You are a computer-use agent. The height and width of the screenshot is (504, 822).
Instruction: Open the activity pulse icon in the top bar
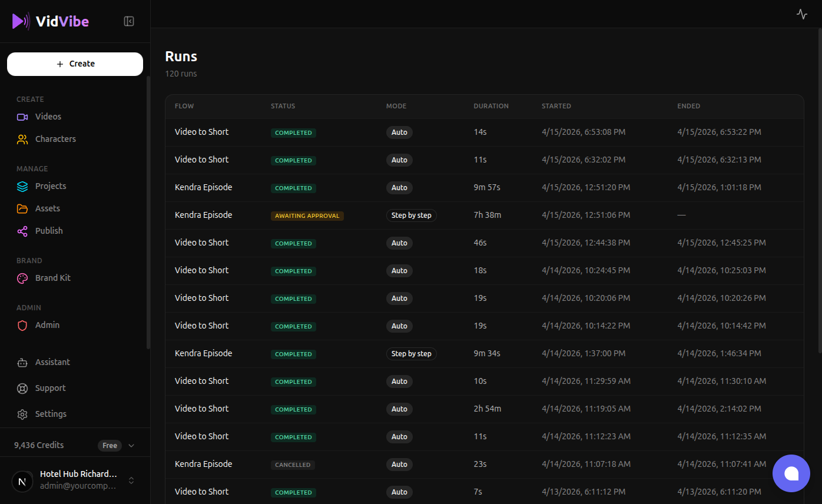tap(802, 14)
